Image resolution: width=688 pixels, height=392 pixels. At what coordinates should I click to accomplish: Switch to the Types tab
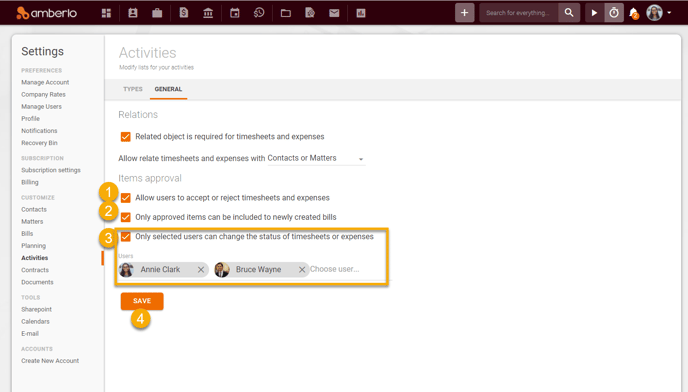[x=133, y=89]
